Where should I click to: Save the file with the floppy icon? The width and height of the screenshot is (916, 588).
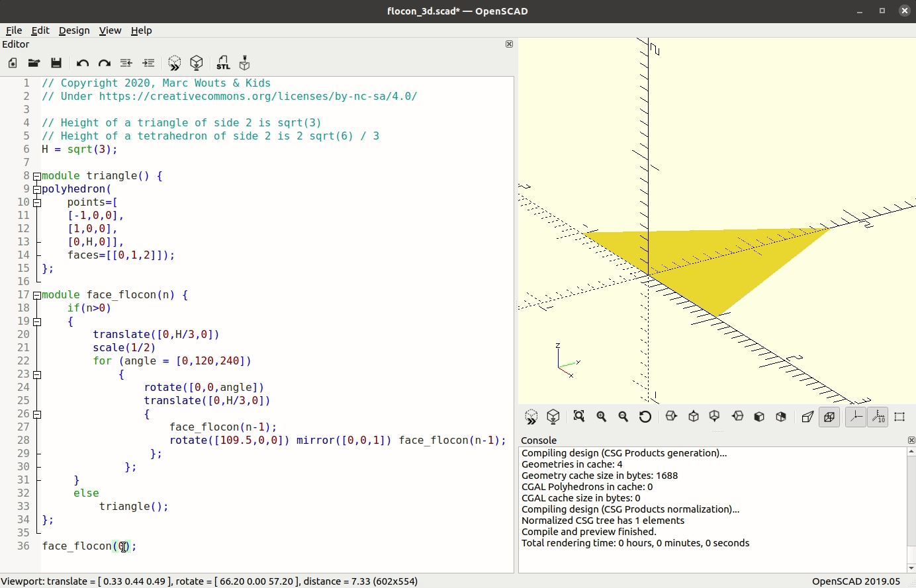[56, 63]
